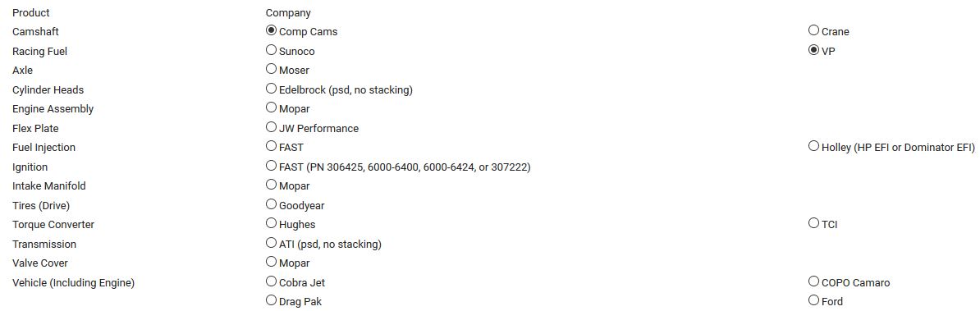Choose Cobra Jet vehicle
980x311 pixels.
[271, 281]
